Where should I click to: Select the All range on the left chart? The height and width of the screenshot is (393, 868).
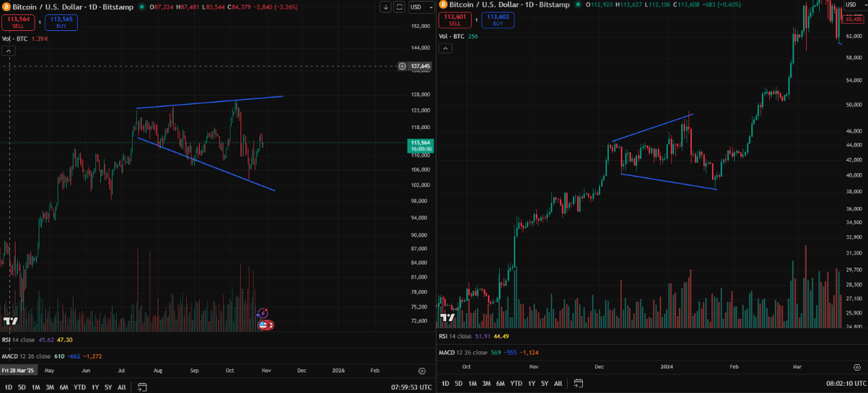pos(121,387)
